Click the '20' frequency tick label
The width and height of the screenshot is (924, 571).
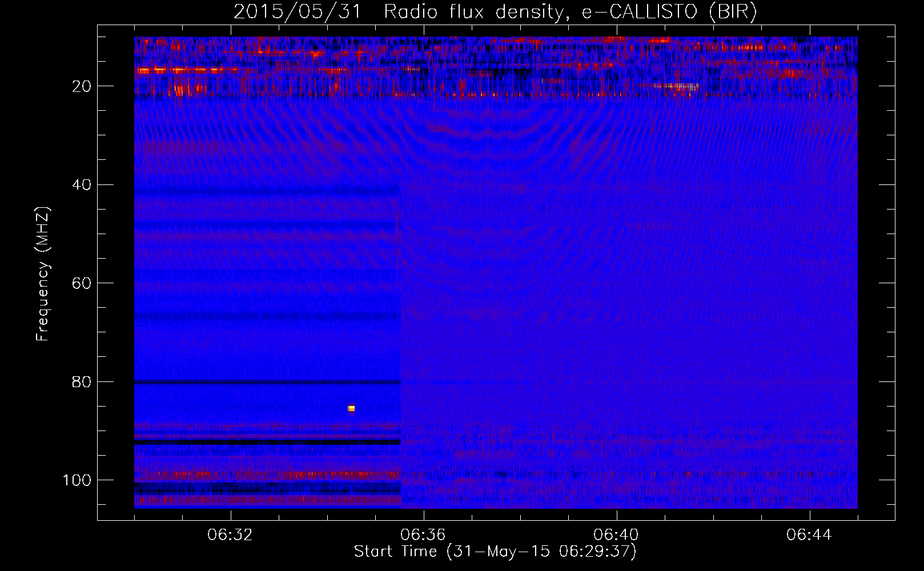[x=82, y=86]
